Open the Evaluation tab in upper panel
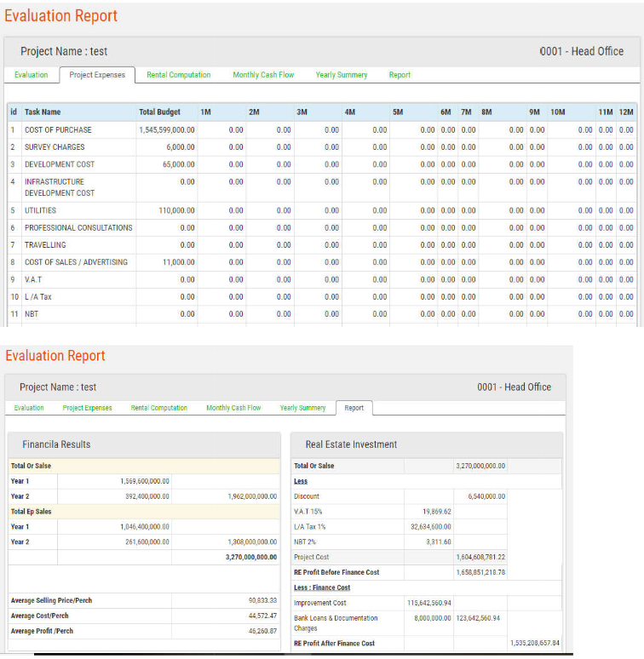The width and height of the screenshot is (644, 659). point(32,75)
